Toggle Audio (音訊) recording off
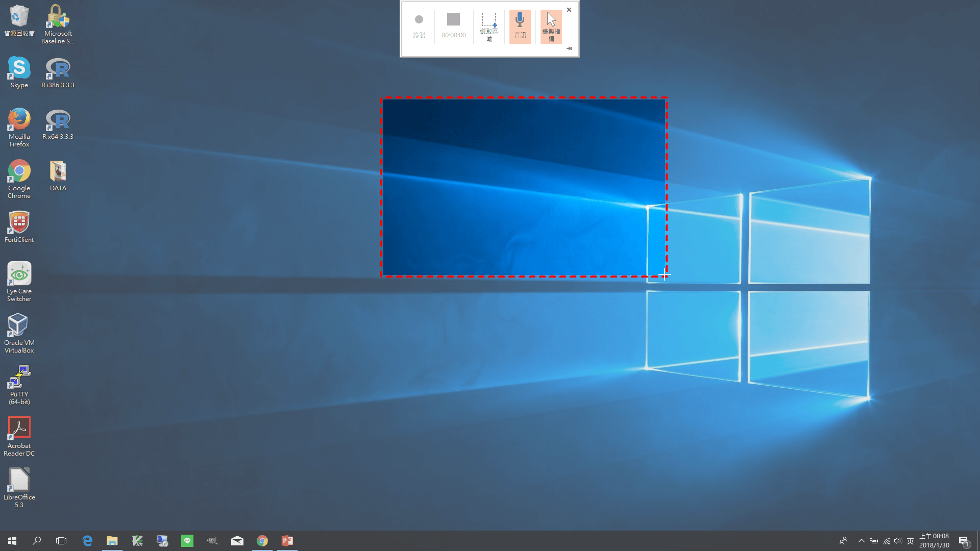 [520, 27]
